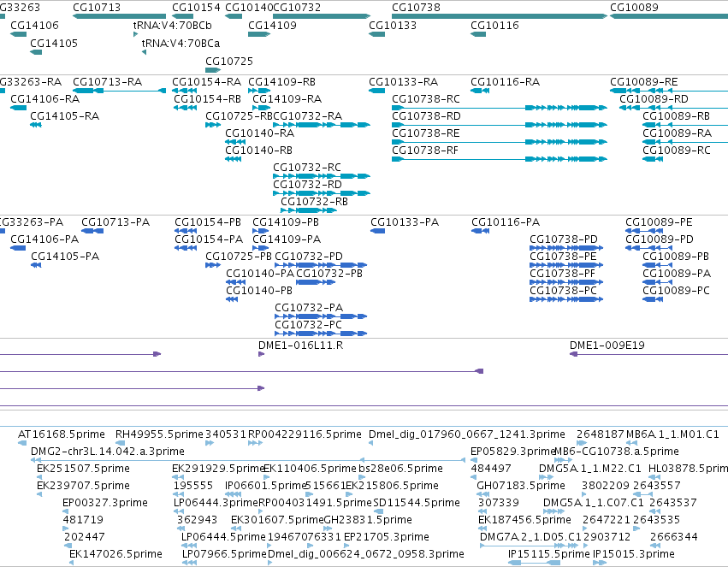Click the CG10154-RB transcript label
728x567 pixels.
[208, 99]
